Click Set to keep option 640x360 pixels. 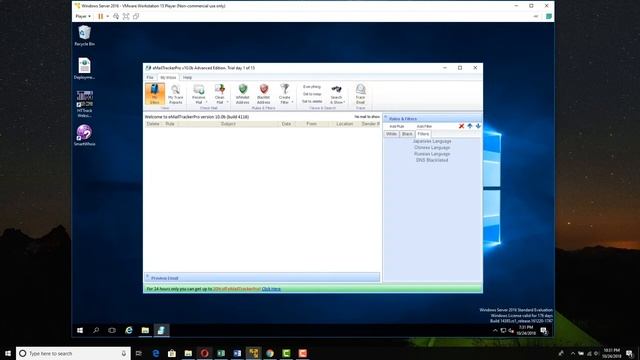(312, 94)
